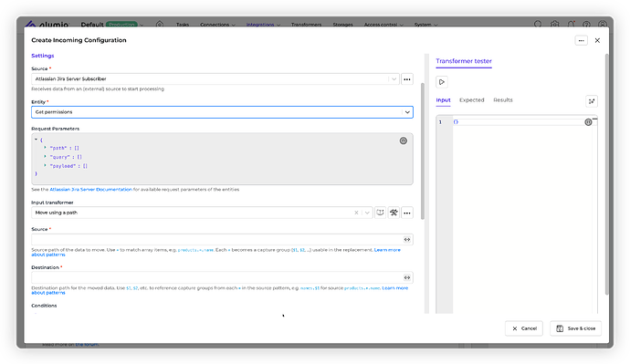Click the 'Create Incoming Configuration' title

tap(79, 40)
